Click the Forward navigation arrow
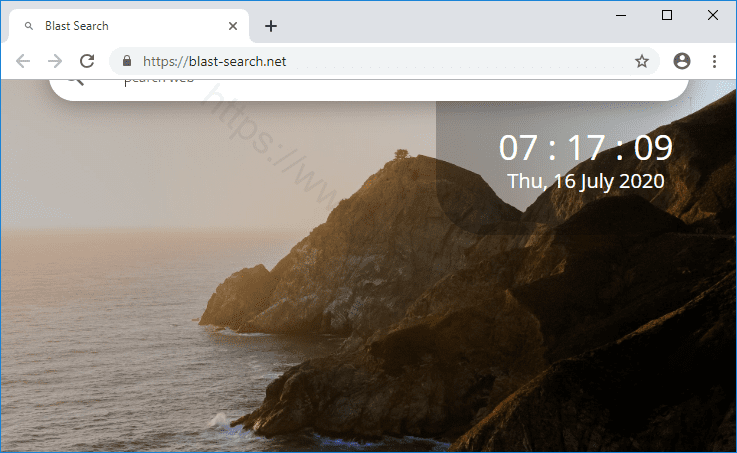This screenshot has height=453, width=737. (55, 61)
